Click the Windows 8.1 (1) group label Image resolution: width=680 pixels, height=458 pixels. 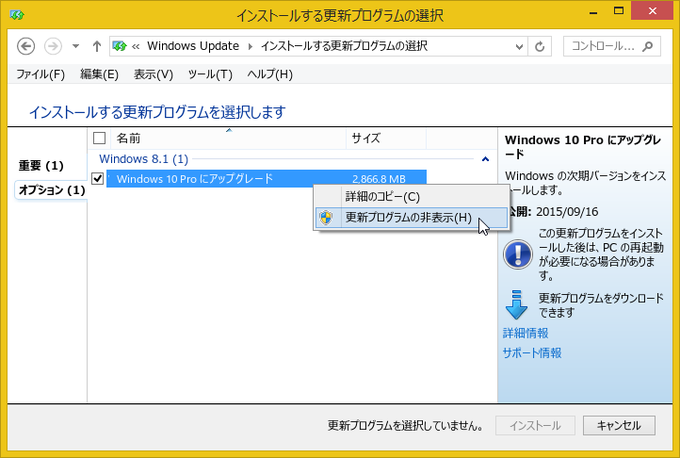point(144,159)
